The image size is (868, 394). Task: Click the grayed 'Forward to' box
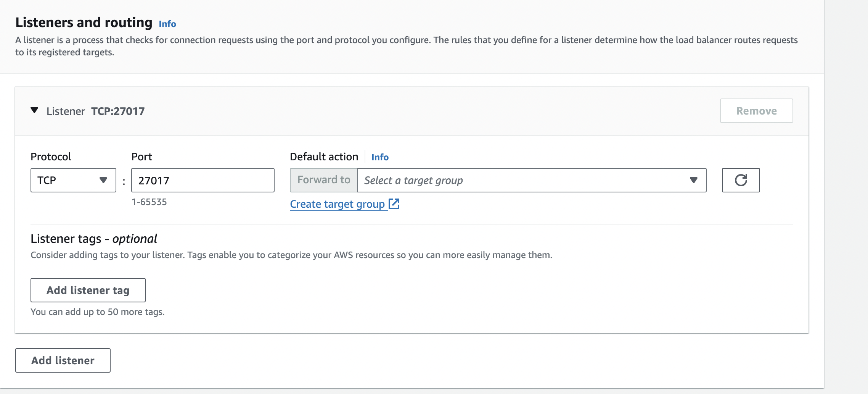tap(324, 180)
